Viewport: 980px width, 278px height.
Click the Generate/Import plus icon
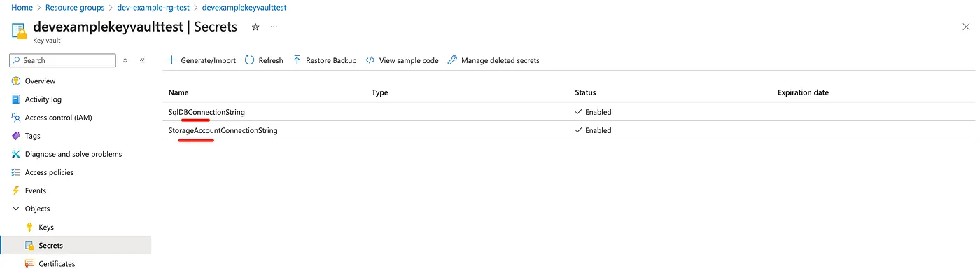tap(171, 60)
